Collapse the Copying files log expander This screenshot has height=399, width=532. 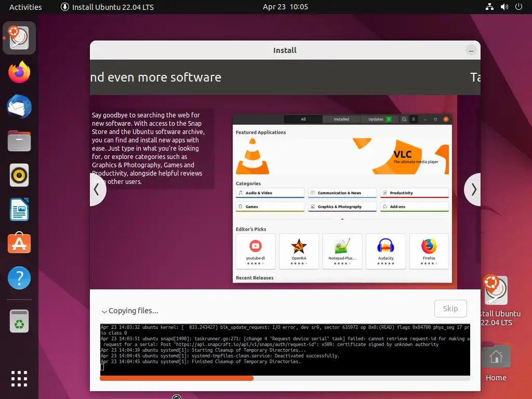pos(104,311)
